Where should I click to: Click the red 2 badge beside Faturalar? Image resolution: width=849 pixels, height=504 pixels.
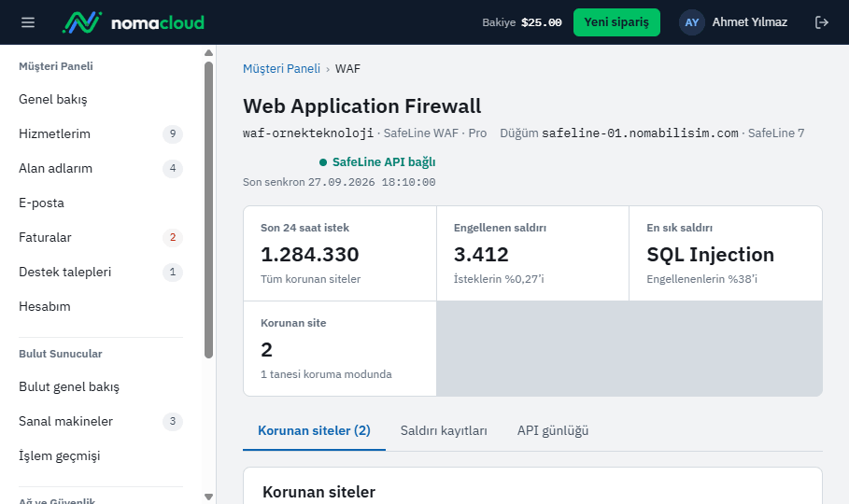click(173, 237)
